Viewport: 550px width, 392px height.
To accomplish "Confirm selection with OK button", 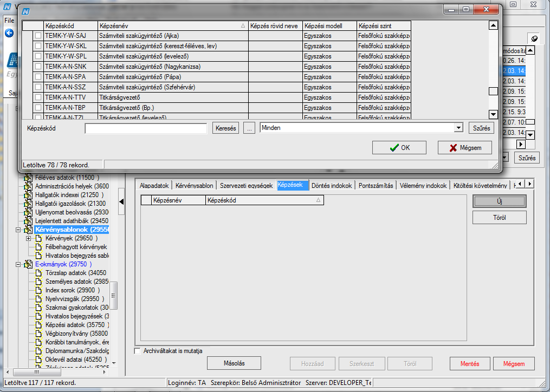I will tap(399, 148).
